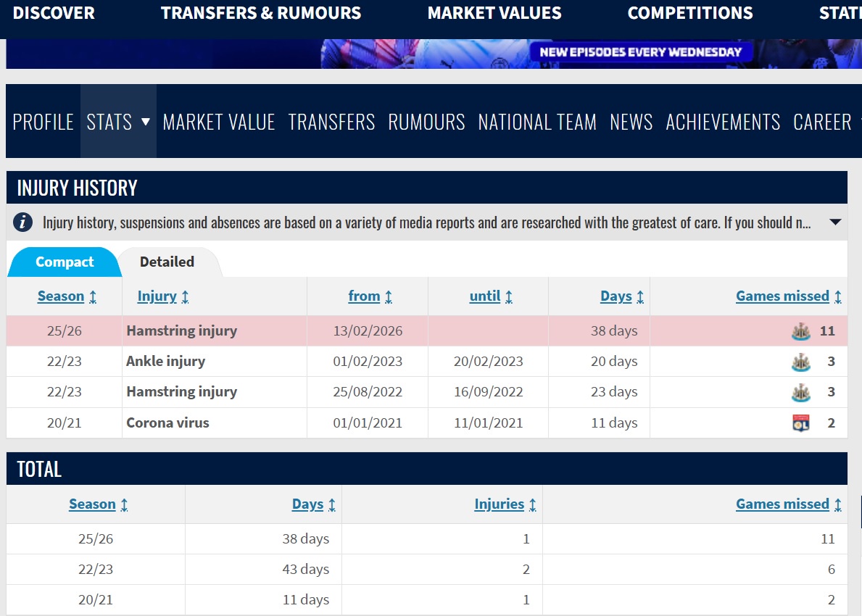This screenshot has width=862, height=616.
Task: Sort injury table by from date
Action: click(370, 296)
